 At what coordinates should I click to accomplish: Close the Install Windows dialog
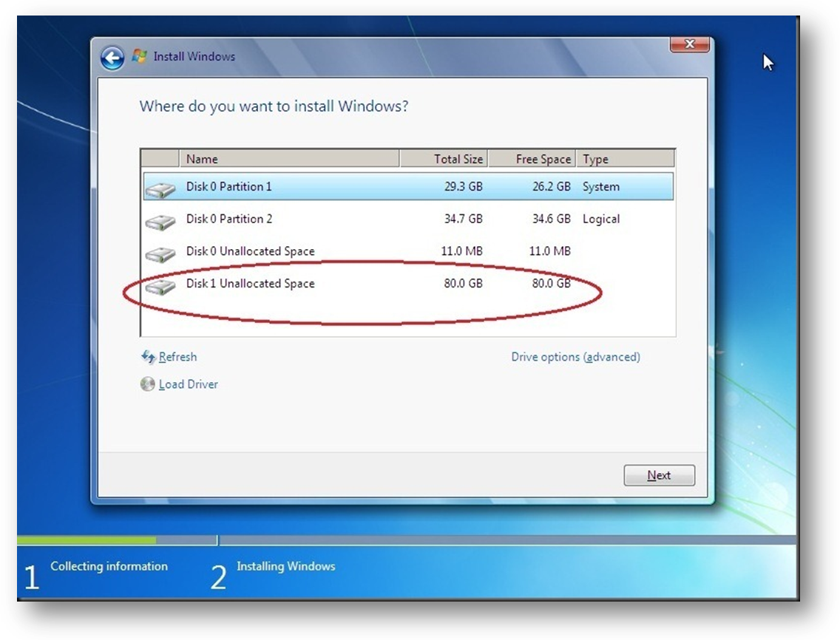click(x=689, y=44)
